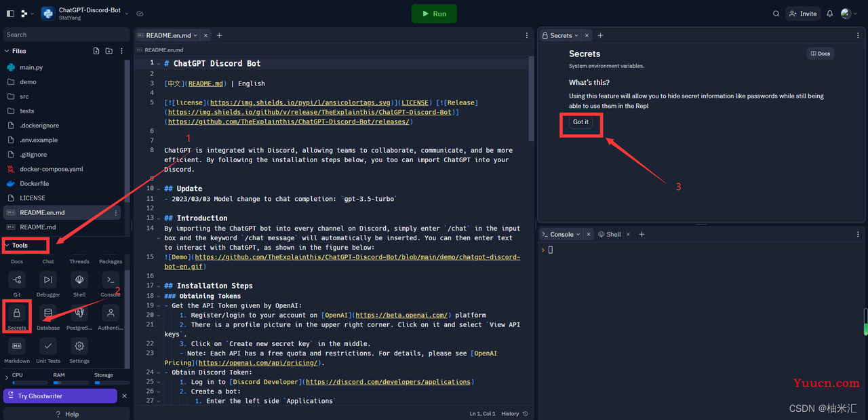Open the Files section options menu

point(122,51)
